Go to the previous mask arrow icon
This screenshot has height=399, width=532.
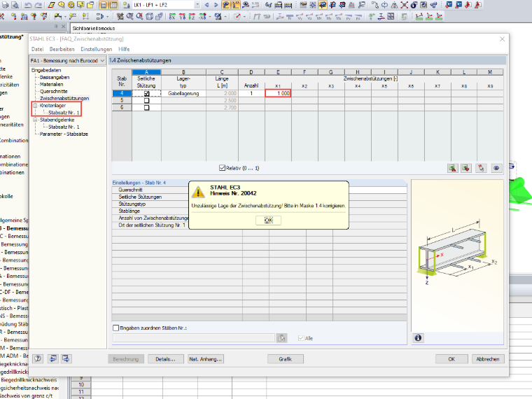point(52,358)
